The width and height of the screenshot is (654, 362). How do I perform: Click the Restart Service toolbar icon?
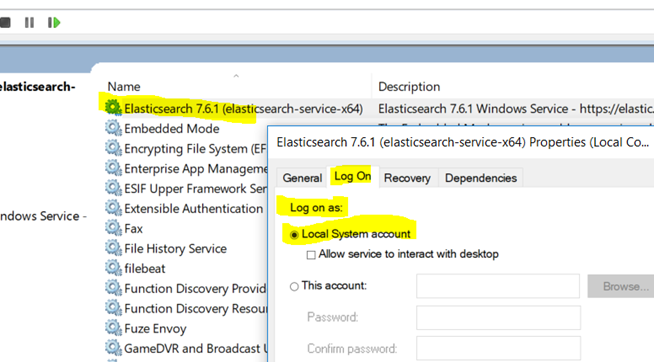[x=54, y=23]
